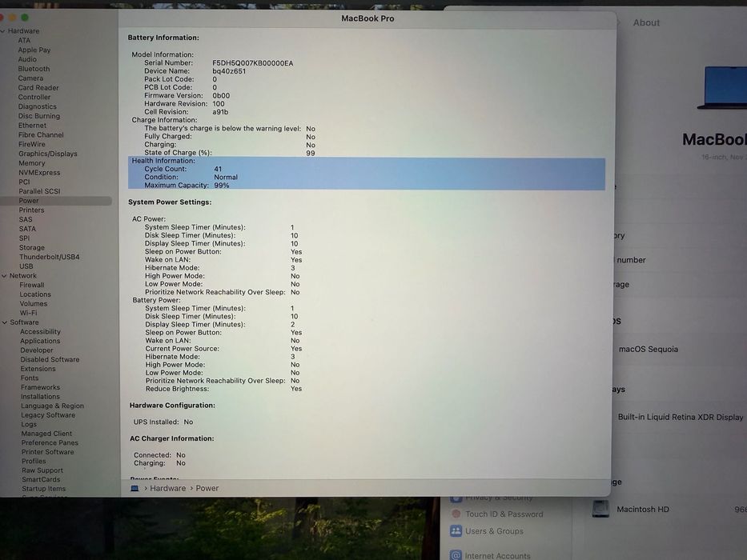747x560 pixels.
Task: Collapse the Software section in sidebar
Action: coord(5,322)
